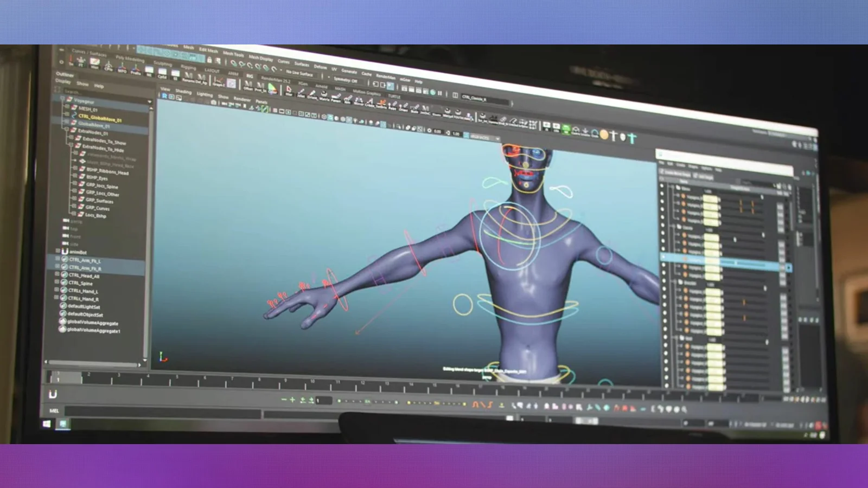868x488 pixels.
Task: Click the green plus icon below the timeline
Action: [293, 400]
